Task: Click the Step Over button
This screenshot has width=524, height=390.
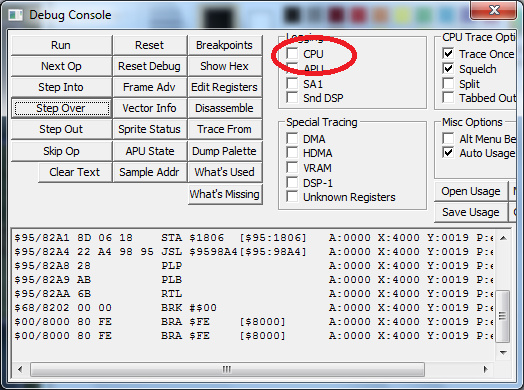Action: tap(61, 108)
